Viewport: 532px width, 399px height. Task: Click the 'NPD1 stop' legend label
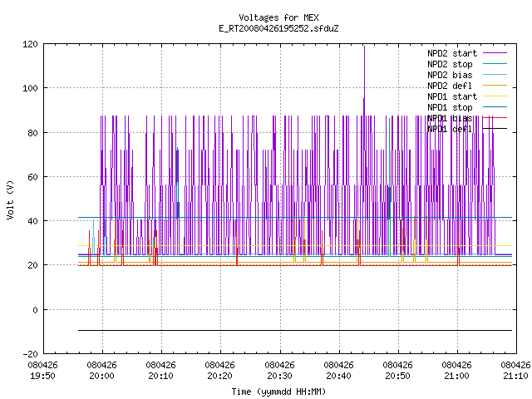coord(450,107)
